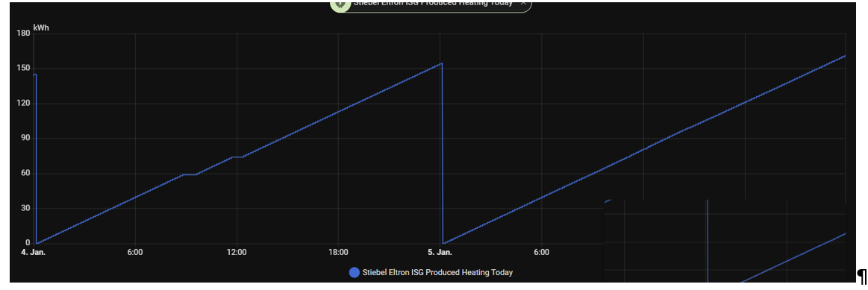Click the 180 value on y-axis
This screenshot has width=868, height=290.
24,34
